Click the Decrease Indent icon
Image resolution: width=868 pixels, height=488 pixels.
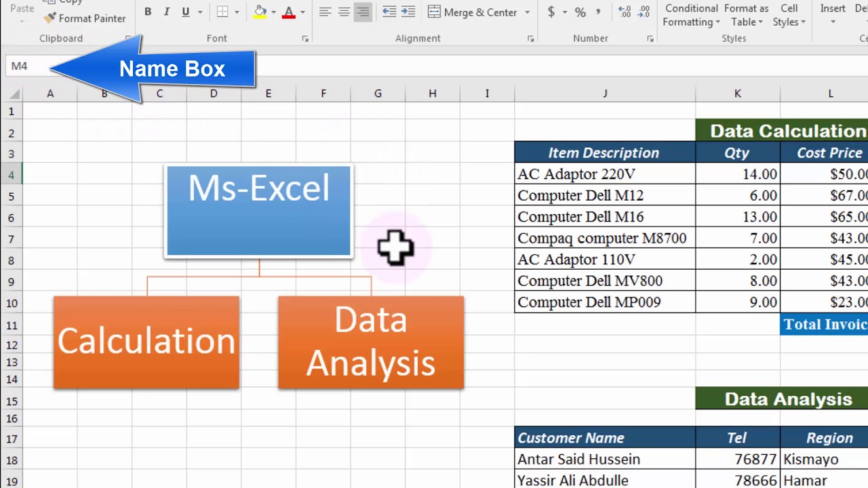(x=389, y=12)
